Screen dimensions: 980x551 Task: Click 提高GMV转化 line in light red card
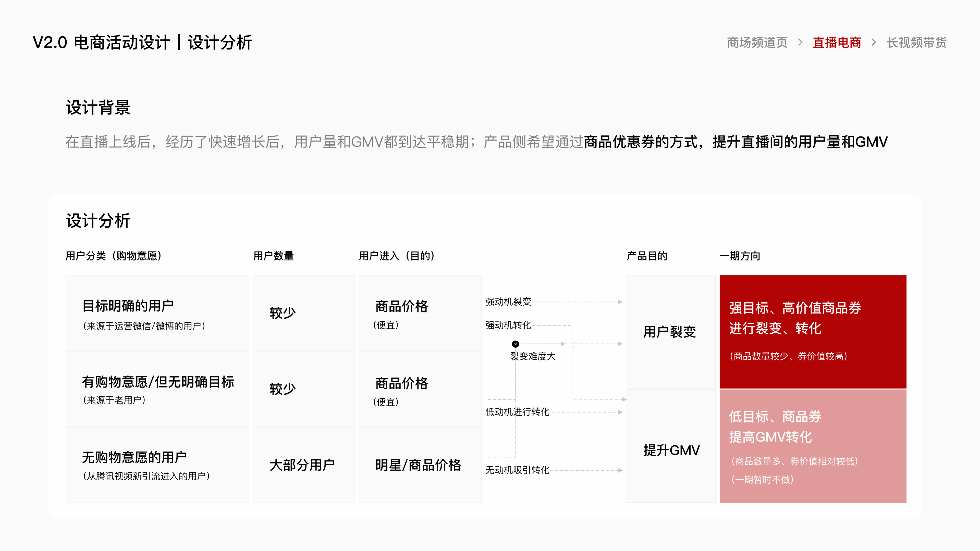770,437
